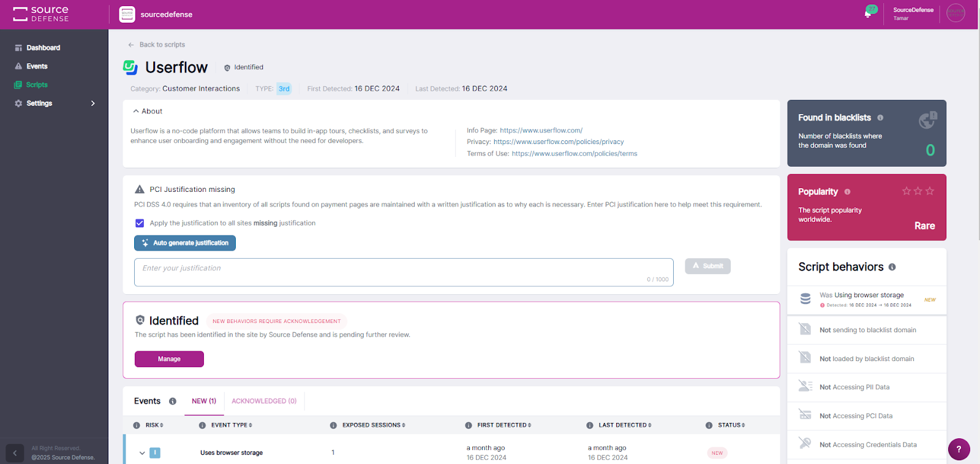Viewport: 980px width, 464px height.
Task: Open Dashboard in sidebar
Action: (x=43, y=48)
